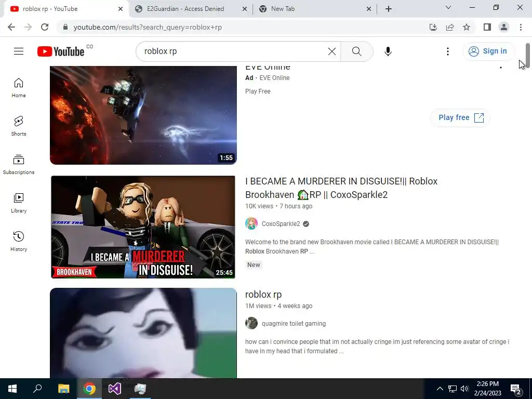
Task: Open File Explorer from the taskbar
Action: 63,389
